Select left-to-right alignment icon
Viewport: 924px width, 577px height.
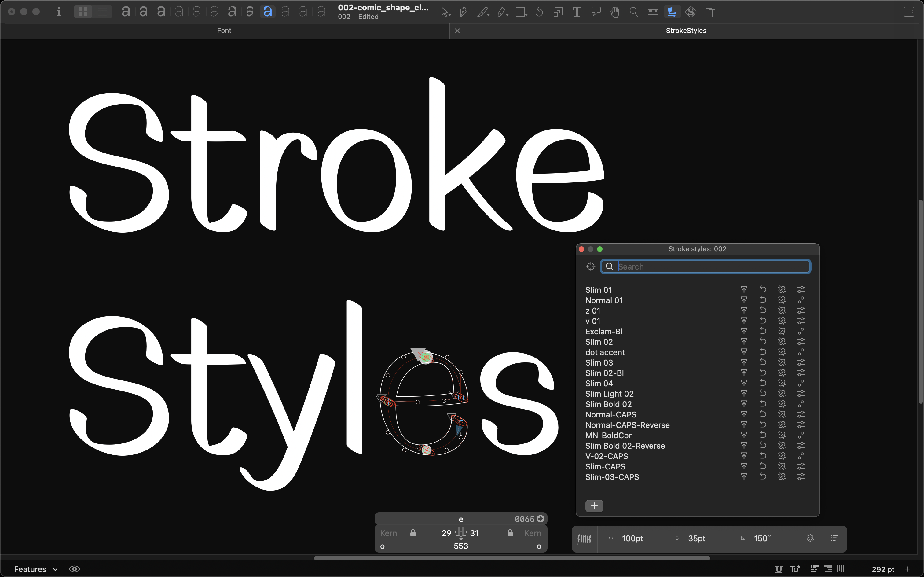tap(814, 569)
